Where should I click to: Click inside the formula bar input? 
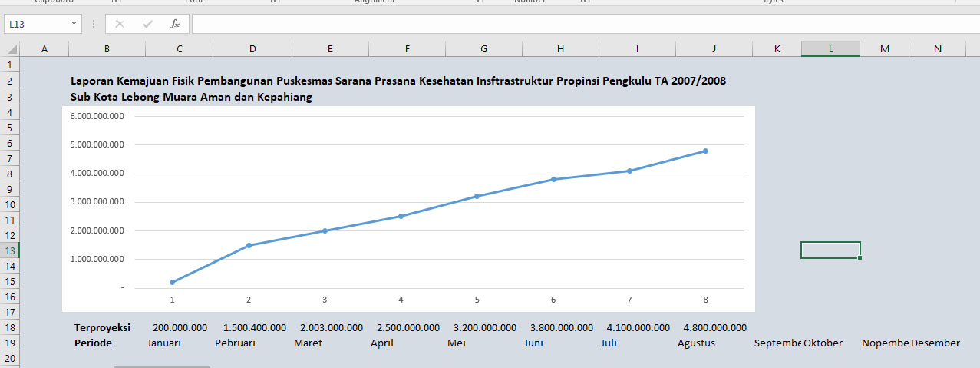(585, 24)
